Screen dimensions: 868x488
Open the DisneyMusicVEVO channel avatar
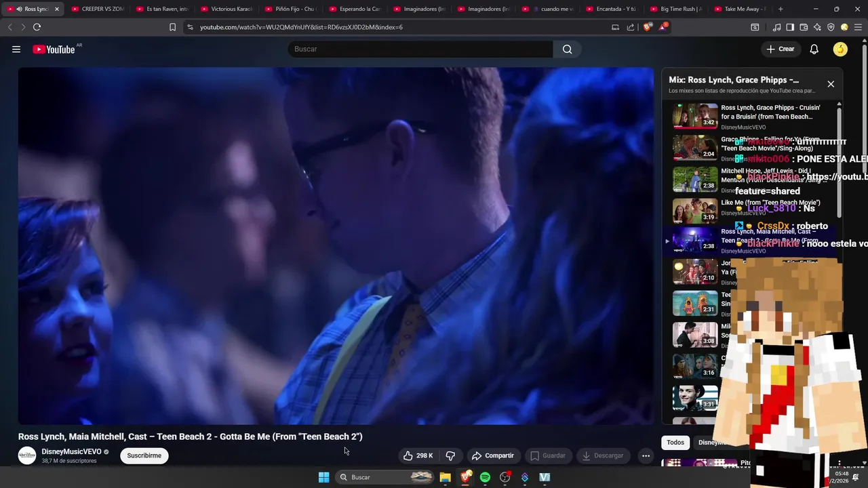point(27,455)
